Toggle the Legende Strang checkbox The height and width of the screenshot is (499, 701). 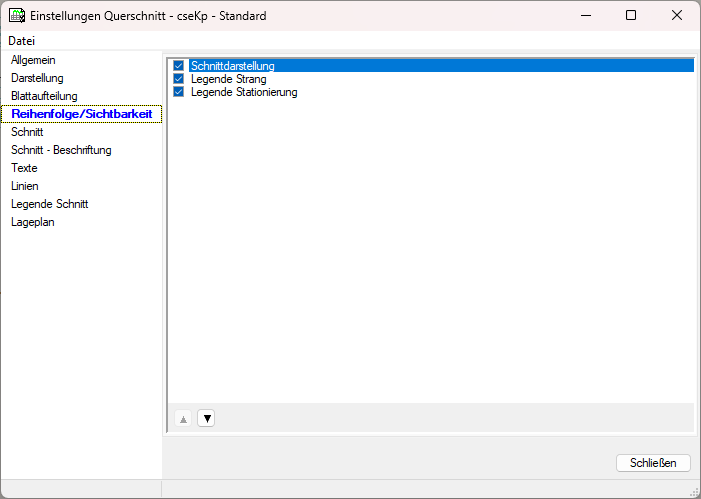point(179,79)
